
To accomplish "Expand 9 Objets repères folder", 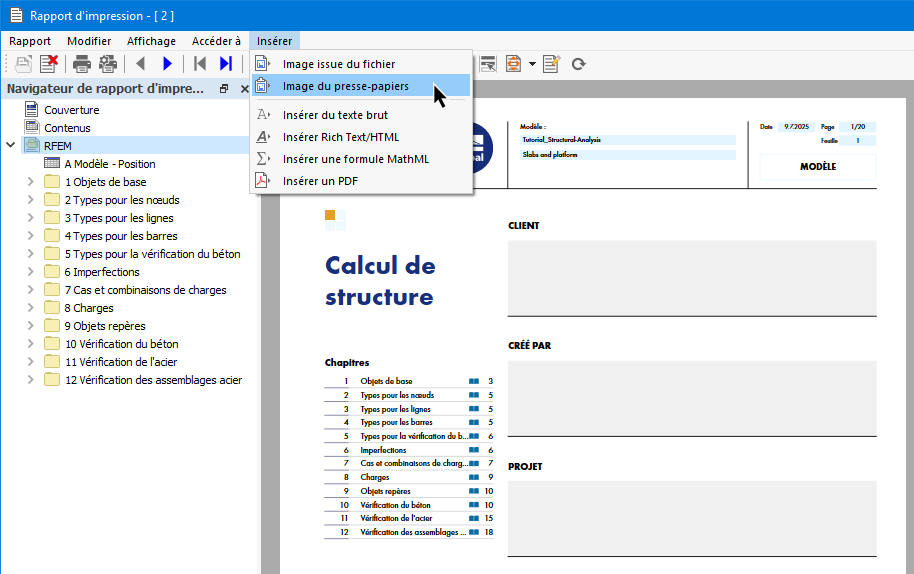I will [30, 326].
